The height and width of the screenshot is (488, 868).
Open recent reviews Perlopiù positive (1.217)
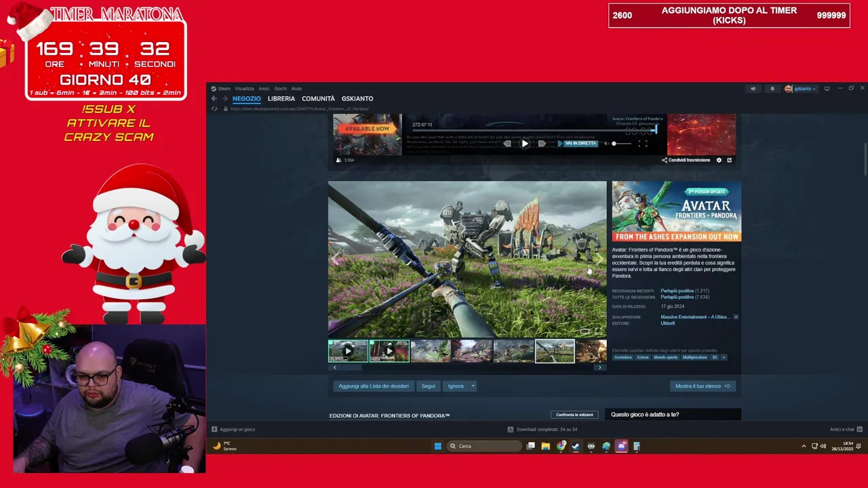(685, 291)
